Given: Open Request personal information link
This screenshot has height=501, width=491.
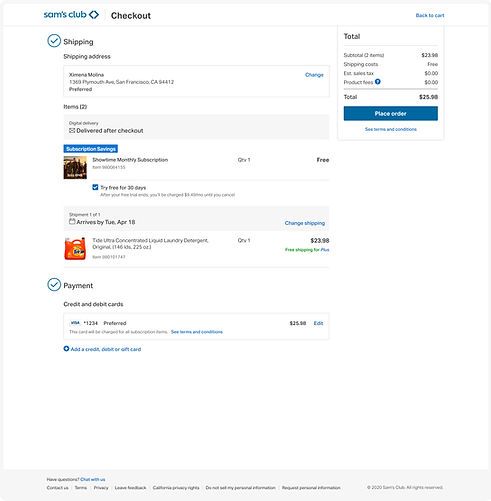Looking at the screenshot, I should point(311,488).
